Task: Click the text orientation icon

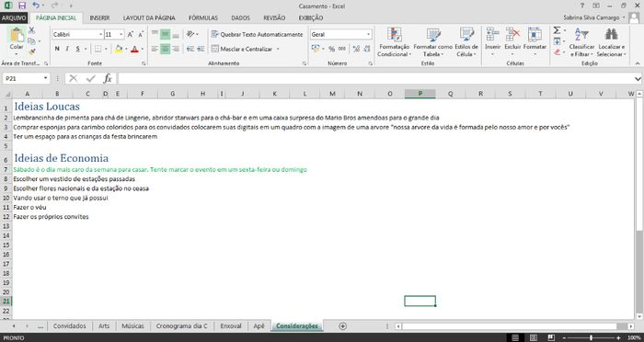Action: click(190, 35)
